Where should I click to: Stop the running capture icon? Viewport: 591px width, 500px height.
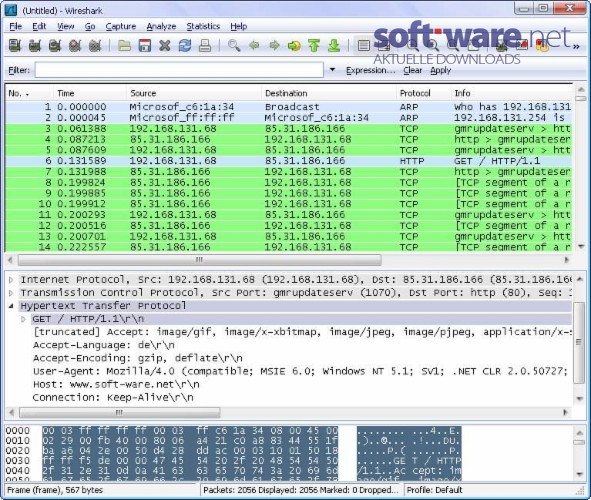pos(75,46)
